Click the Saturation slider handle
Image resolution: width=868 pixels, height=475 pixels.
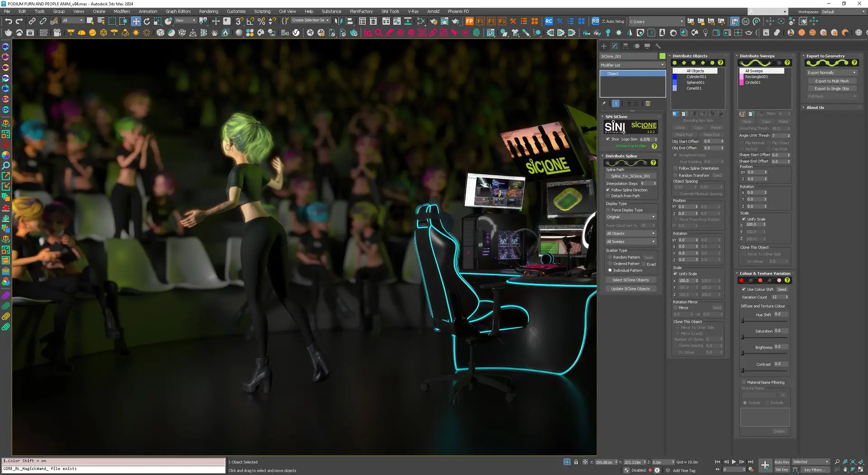743,337
